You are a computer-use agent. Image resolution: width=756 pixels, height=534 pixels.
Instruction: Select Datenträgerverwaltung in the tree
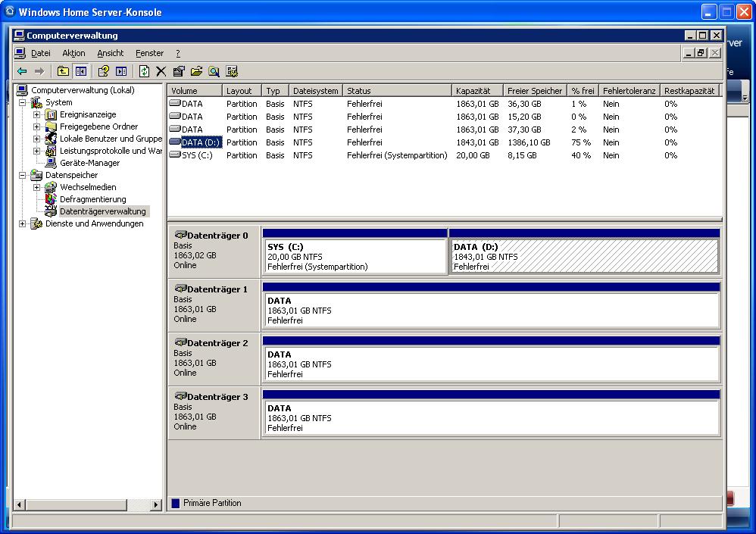point(103,211)
